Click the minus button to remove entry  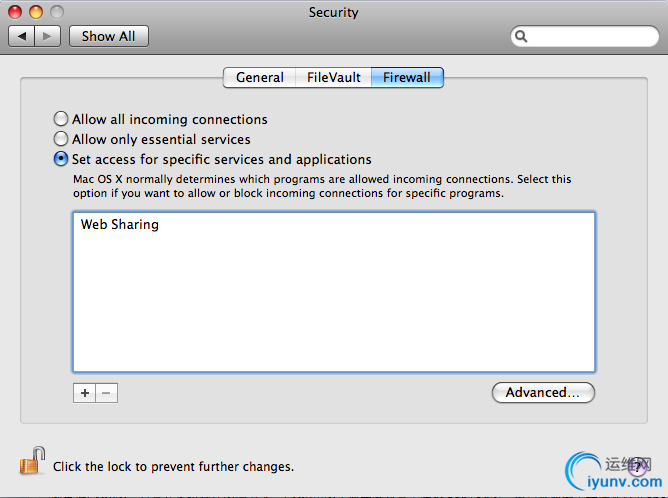point(106,393)
